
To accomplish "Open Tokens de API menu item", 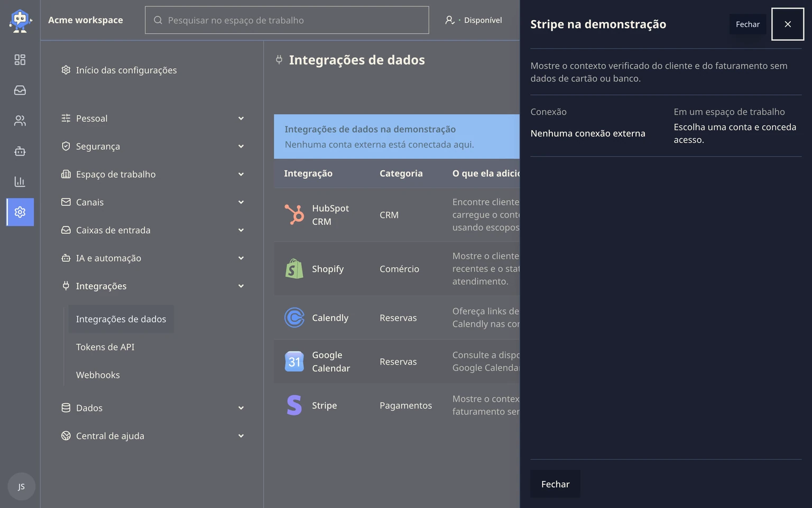I will 105,347.
